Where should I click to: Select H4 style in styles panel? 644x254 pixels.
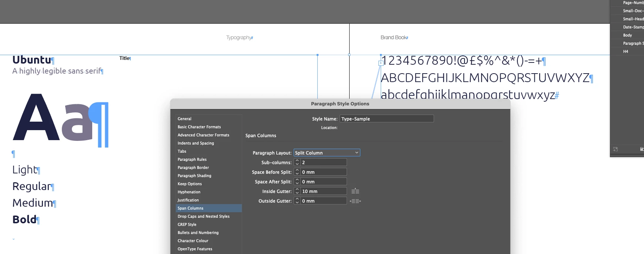click(627, 51)
